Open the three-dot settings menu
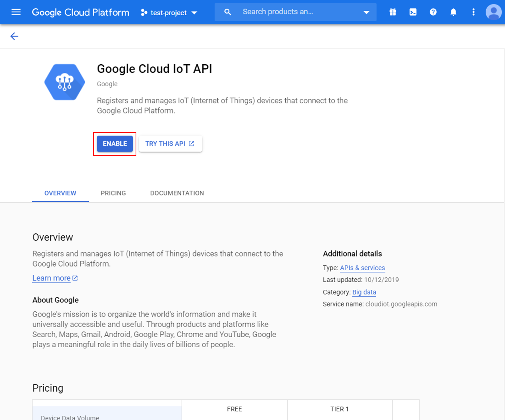Image resolution: width=505 pixels, height=420 pixels. click(x=473, y=12)
